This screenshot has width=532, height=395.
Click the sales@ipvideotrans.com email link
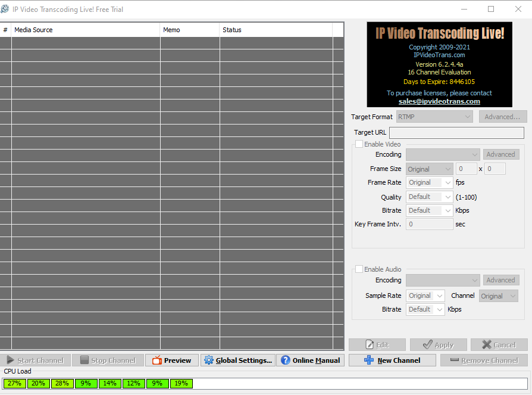439,101
